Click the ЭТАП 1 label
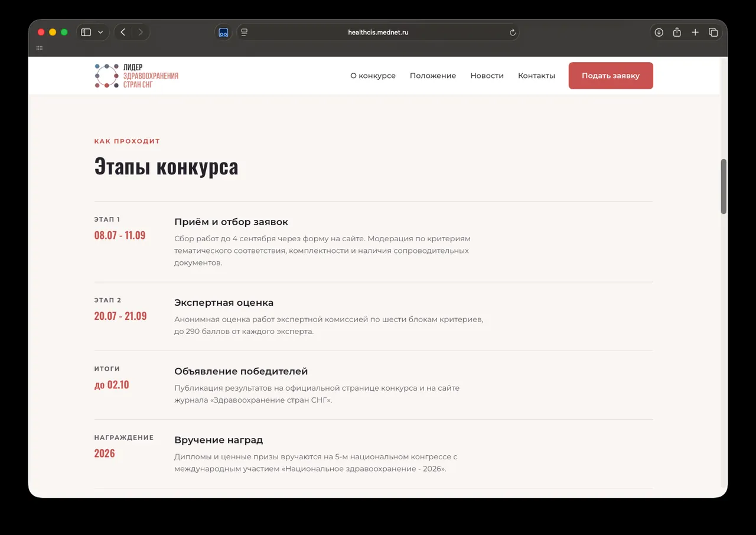This screenshot has height=535, width=756. (107, 219)
